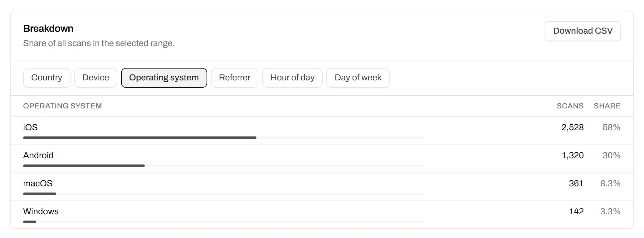This screenshot has height=238, width=644.
Task: Select the Operating system tab
Action: click(164, 78)
